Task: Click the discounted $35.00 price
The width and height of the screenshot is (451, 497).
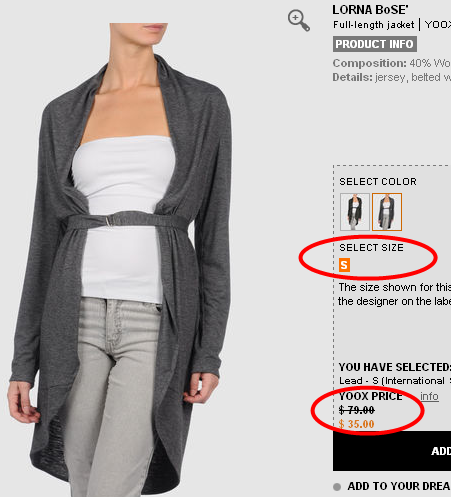Action: coord(356,424)
